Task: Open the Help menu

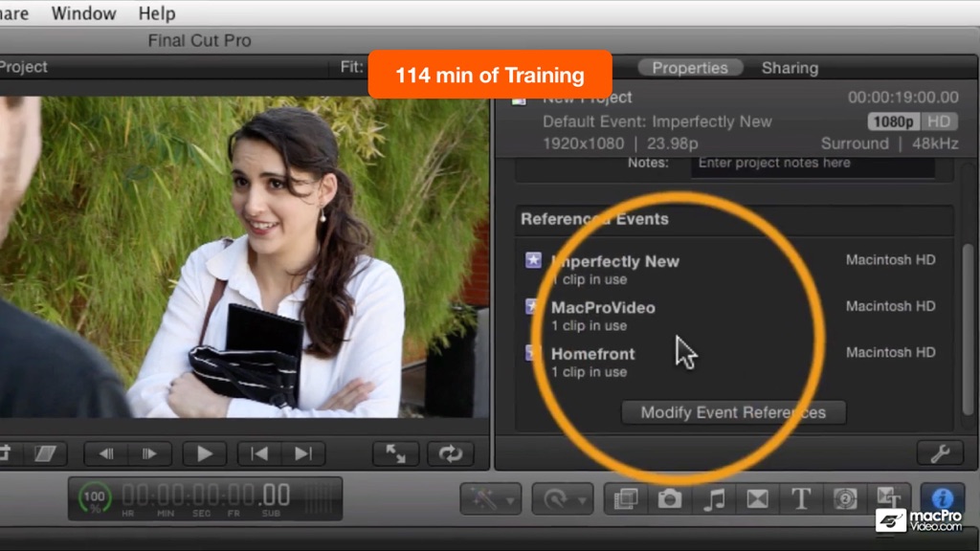Action: click(x=157, y=13)
